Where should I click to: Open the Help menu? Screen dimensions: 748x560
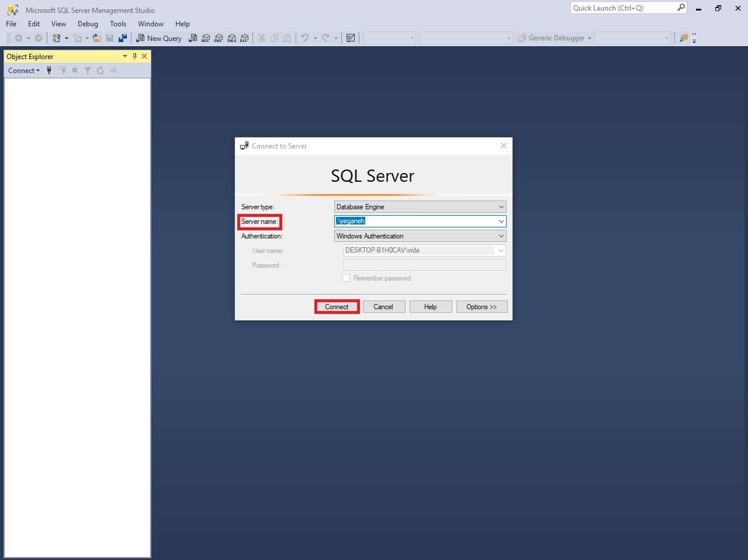tap(182, 24)
